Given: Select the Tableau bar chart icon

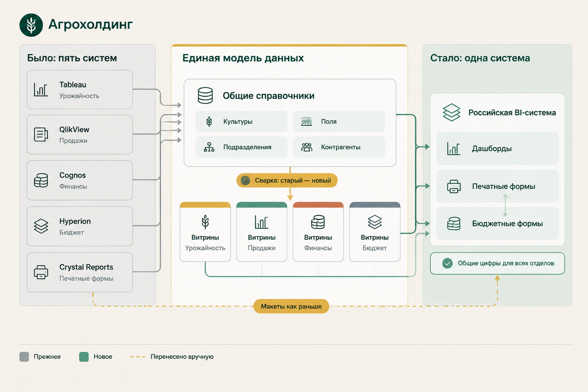Looking at the screenshot, I should click(x=41, y=90).
